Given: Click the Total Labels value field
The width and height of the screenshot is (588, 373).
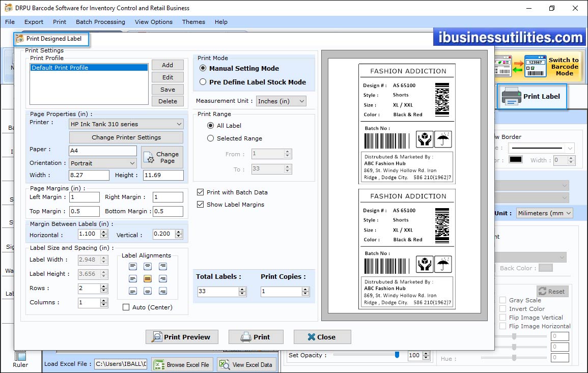Looking at the screenshot, I should [218, 291].
